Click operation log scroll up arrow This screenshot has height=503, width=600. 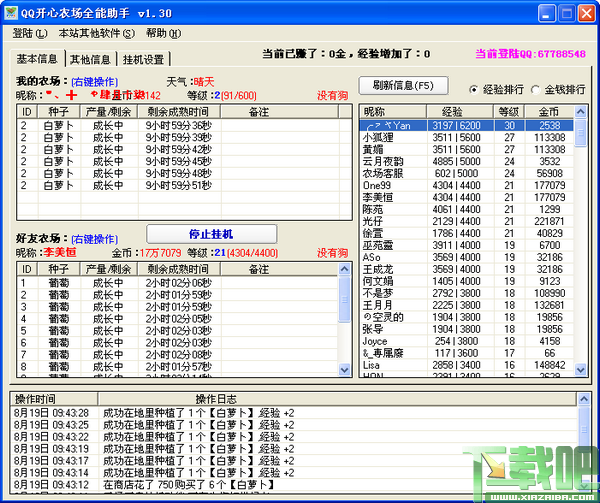(x=584, y=399)
